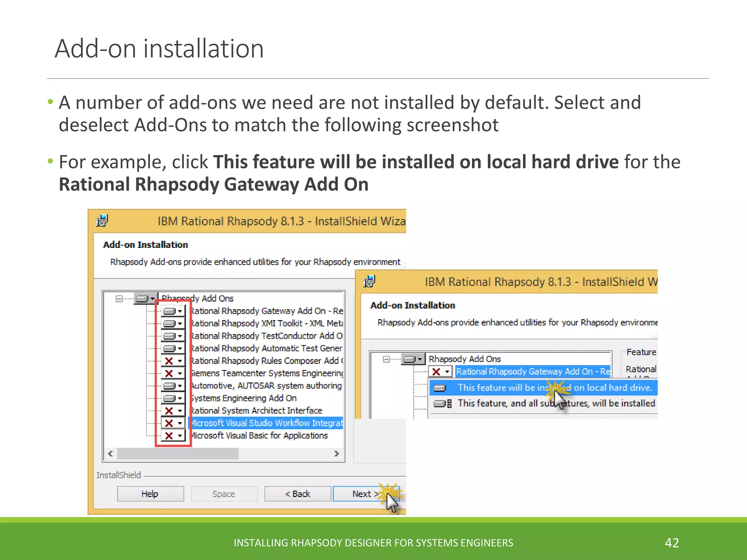Open Systems Engineering Add On feature dropdown
Screen dimensions: 747x560
coord(173,398)
